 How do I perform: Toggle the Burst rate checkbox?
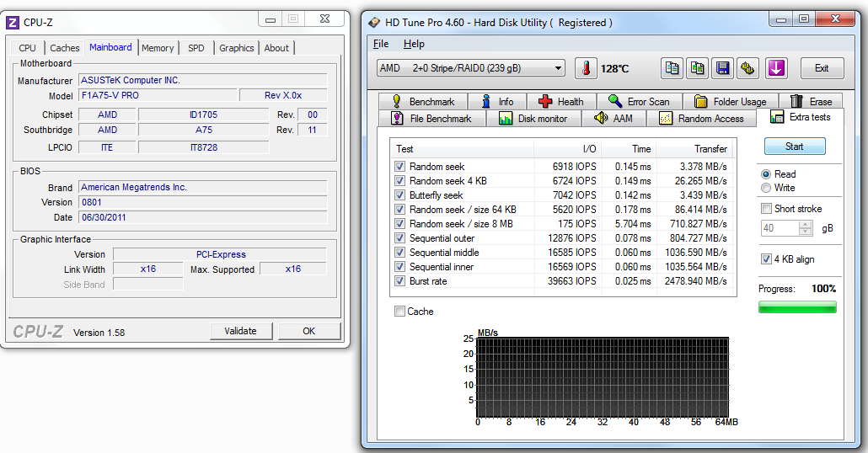tap(399, 281)
